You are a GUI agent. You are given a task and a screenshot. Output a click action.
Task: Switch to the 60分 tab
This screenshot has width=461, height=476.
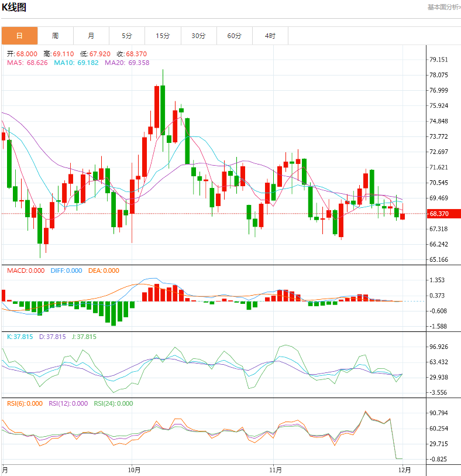click(x=235, y=36)
